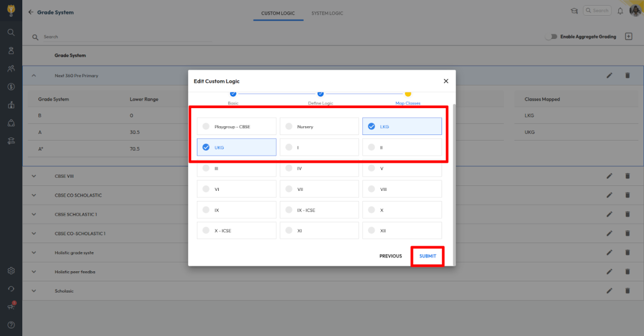Go back with the Previous button
644x336 pixels.
[x=391, y=256]
